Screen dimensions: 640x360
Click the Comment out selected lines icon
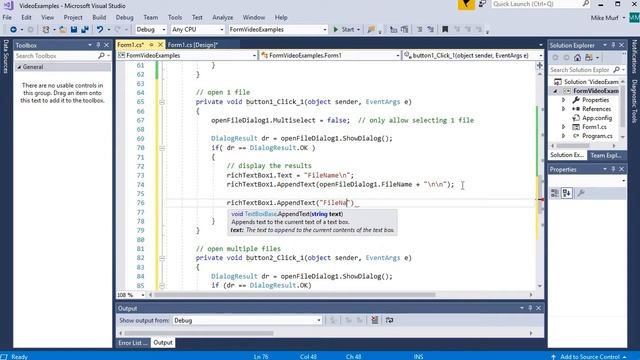419,29
